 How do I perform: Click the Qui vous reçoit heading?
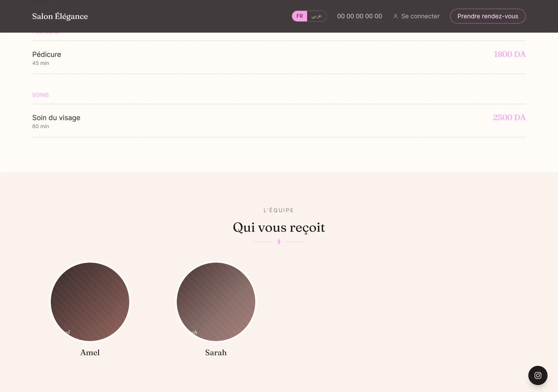click(279, 228)
